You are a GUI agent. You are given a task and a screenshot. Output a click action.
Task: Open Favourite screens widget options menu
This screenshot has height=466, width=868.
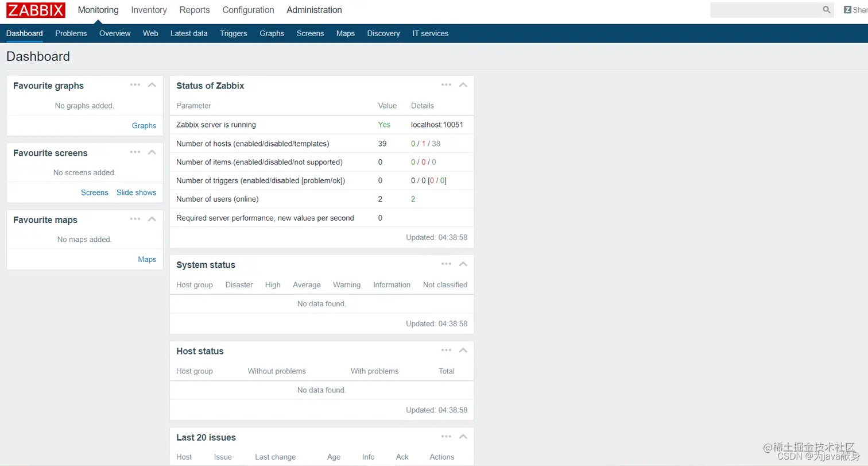(x=135, y=152)
